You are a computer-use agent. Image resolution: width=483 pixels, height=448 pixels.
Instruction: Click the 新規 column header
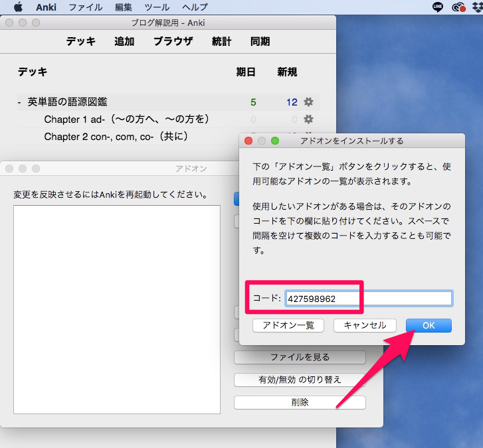pos(287,72)
